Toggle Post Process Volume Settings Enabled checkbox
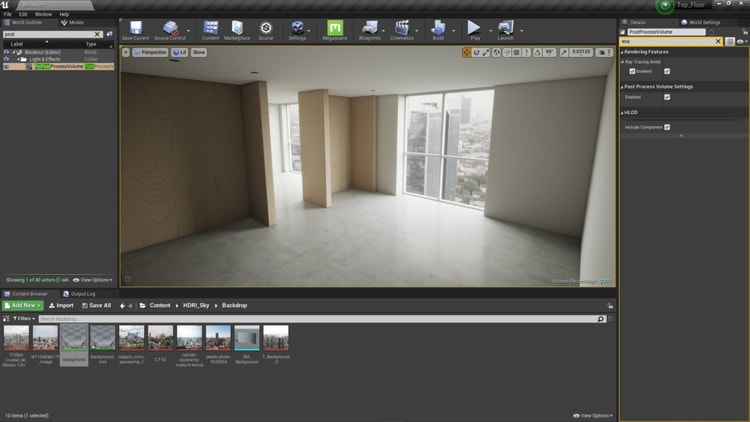Image resolution: width=750 pixels, height=422 pixels. (667, 97)
